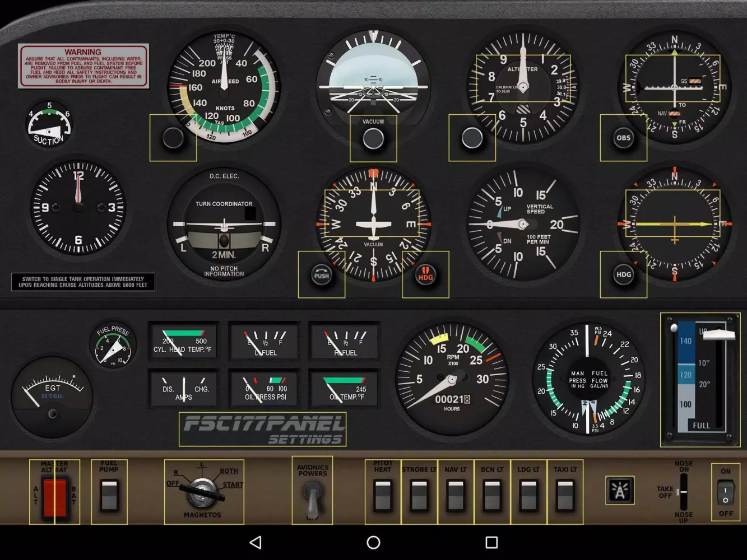
Task: Toggle the STROBE LT switch
Action: (419, 492)
